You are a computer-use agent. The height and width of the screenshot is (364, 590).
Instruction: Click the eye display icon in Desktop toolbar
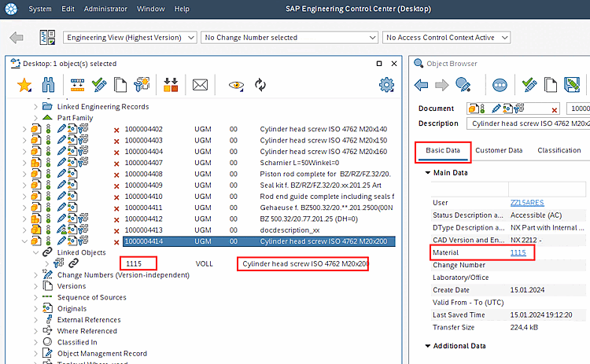point(236,86)
